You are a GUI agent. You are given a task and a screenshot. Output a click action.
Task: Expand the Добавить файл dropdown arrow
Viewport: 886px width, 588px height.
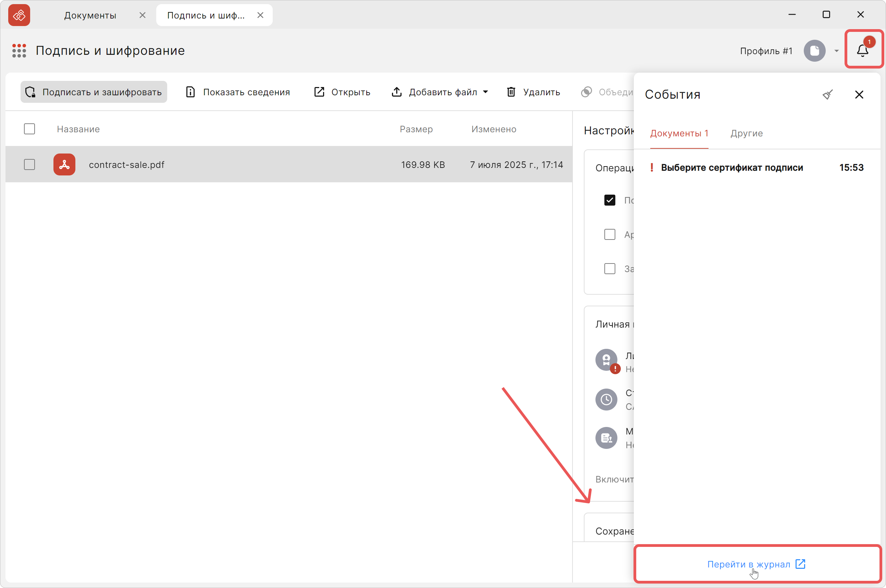[485, 92]
